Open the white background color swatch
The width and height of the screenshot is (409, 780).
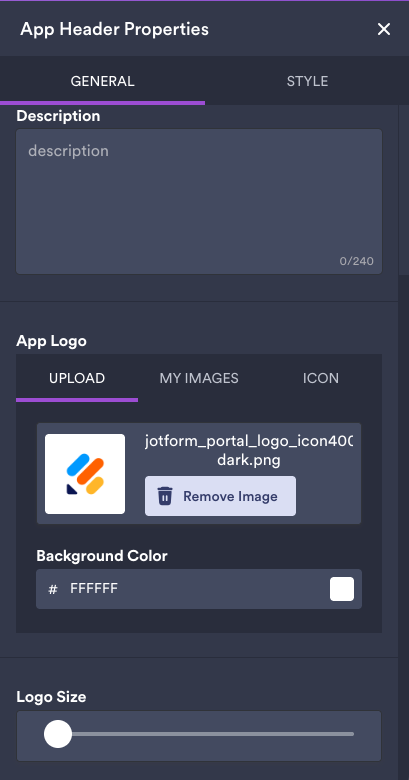(342, 589)
